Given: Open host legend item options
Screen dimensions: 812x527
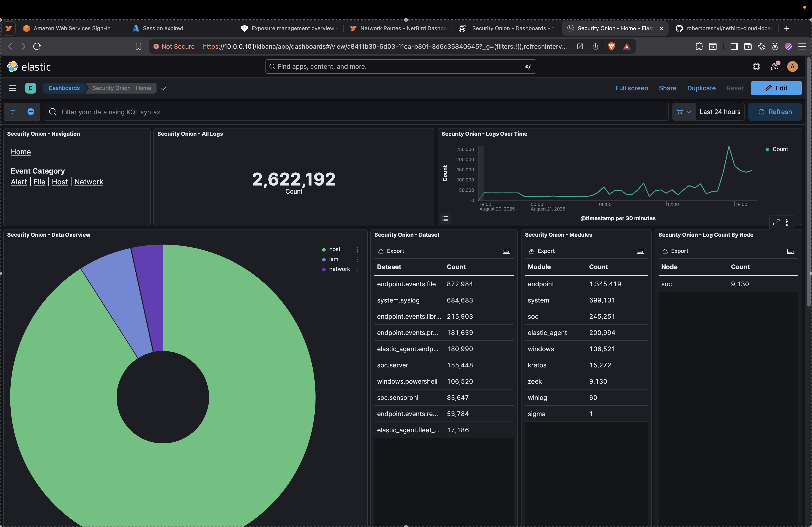Looking at the screenshot, I should 357,250.
